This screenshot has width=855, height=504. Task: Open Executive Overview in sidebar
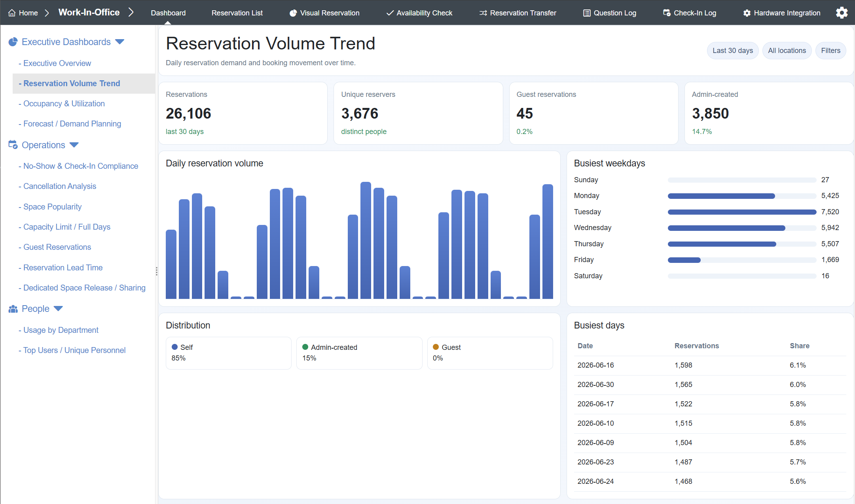click(x=57, y=63)
